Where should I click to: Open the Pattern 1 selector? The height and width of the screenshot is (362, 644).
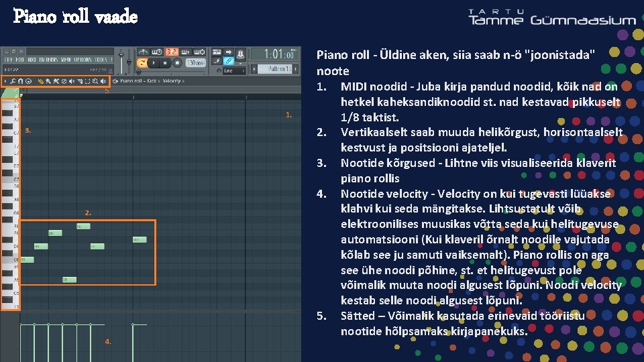(275, 69)
